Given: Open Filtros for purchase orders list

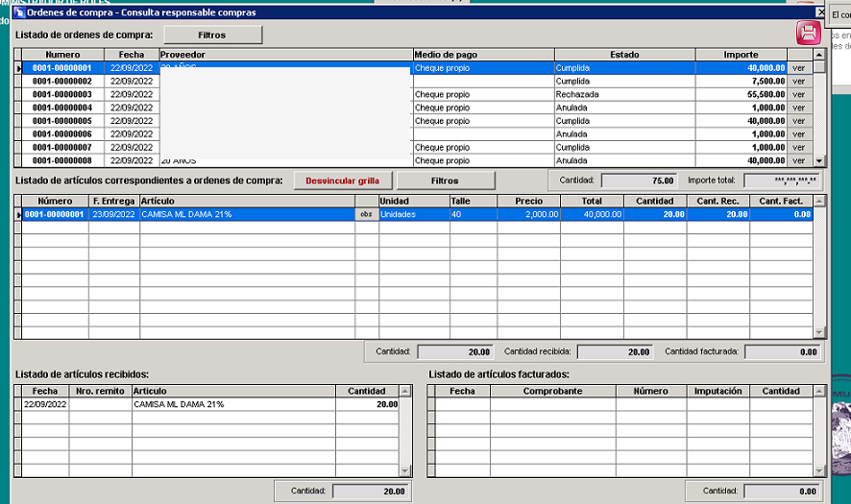Looking at the screenshot, I should [212, 35].
